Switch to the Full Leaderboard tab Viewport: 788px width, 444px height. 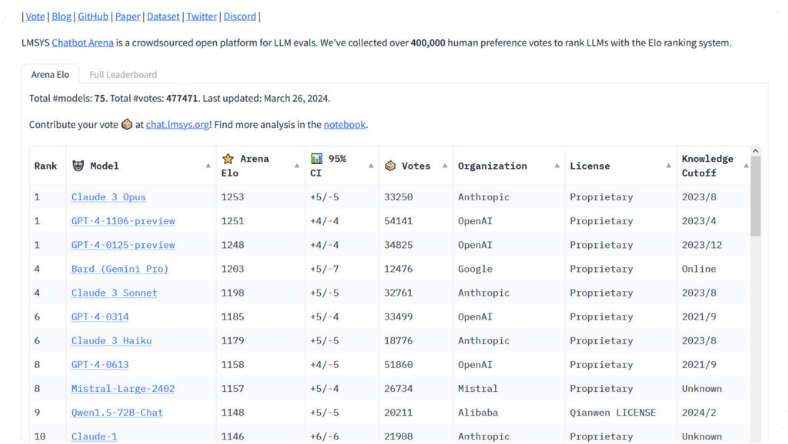point(123,74)
